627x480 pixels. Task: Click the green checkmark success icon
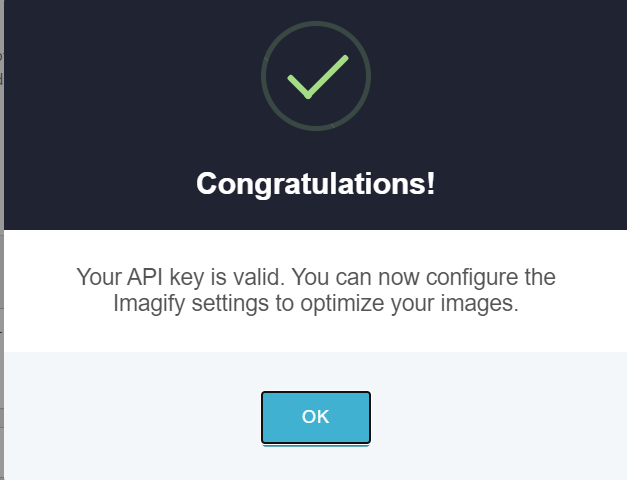click(x=318, y=77)
